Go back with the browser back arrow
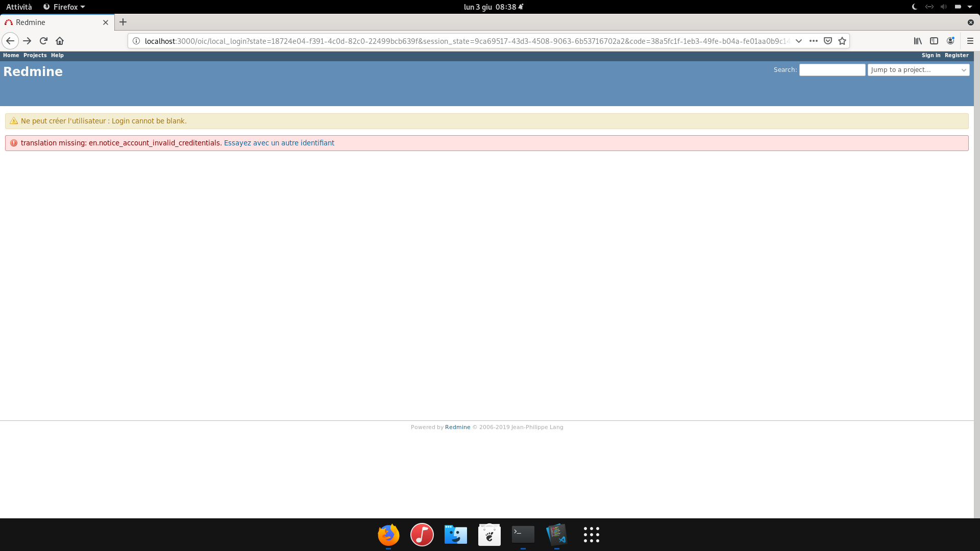 pyautogui.click(x=10, y=41)
